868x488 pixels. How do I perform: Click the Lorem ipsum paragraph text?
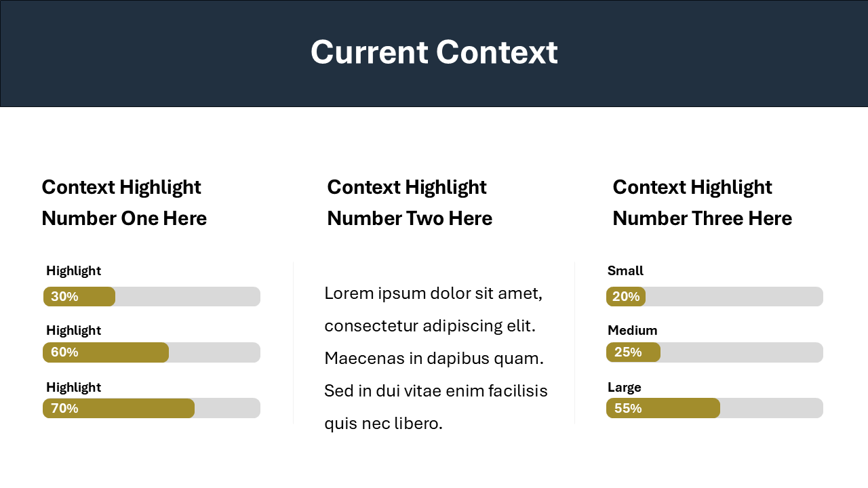pyautogui.click(x=435, y=359)
